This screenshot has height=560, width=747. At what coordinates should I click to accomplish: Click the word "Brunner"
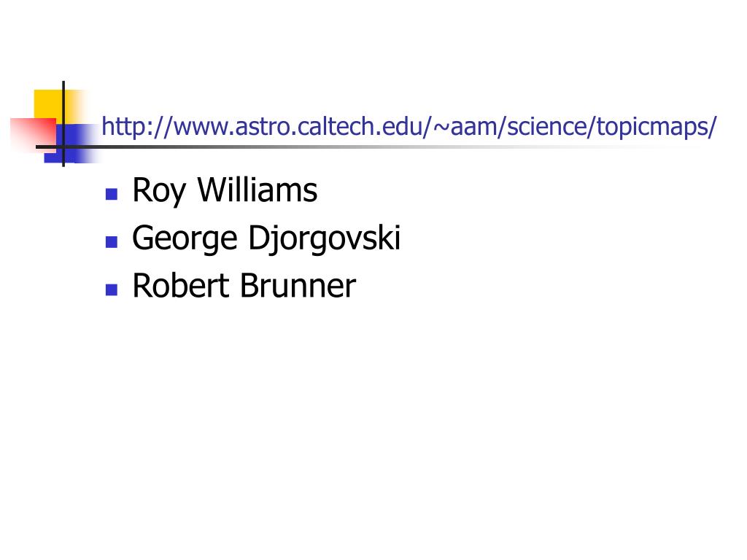tap(298, 286)
